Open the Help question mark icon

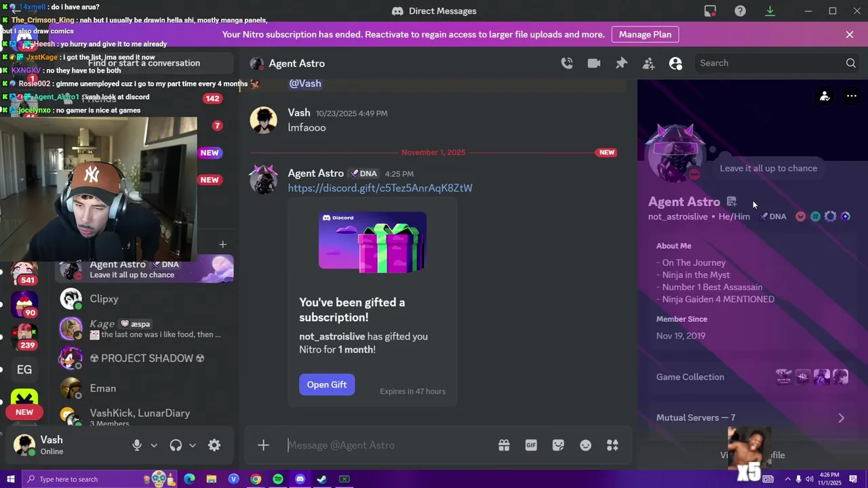point(740,11)
